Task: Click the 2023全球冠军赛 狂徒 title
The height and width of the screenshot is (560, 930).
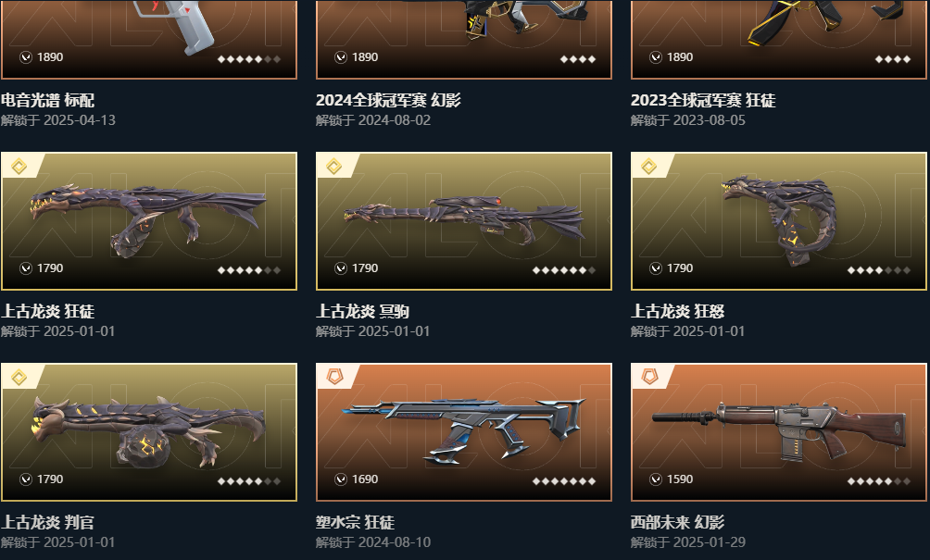Action: [x=703, y=100]
